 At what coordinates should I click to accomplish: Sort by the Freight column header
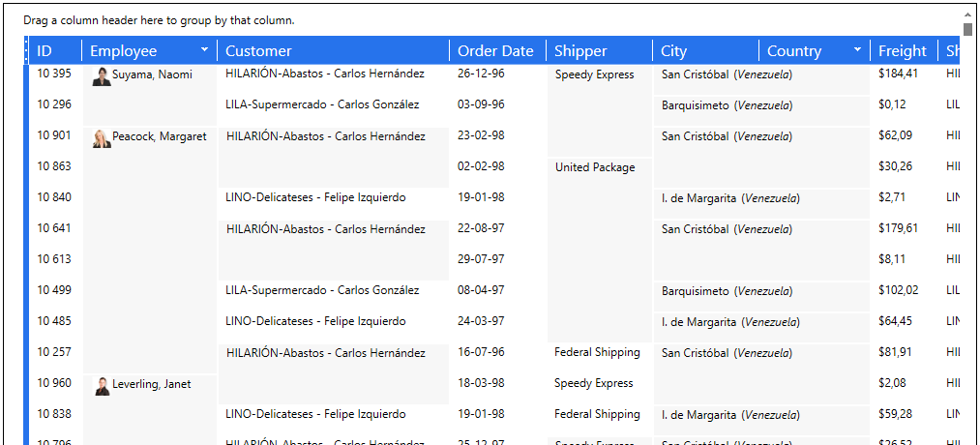902,51
